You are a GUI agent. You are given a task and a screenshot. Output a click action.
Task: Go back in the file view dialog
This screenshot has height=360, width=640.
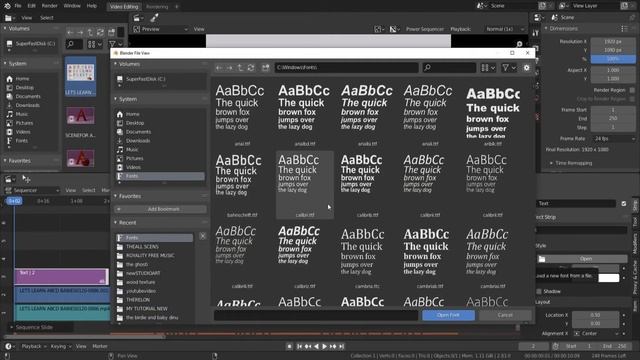[219, 68]
